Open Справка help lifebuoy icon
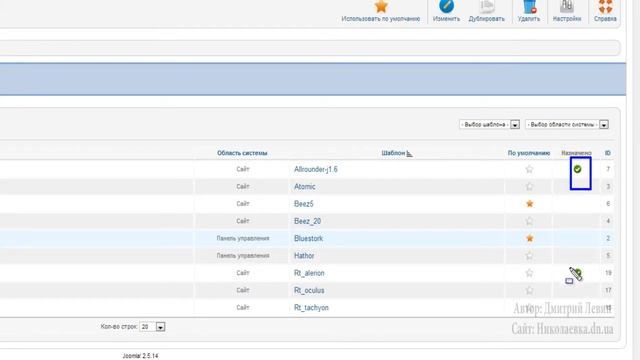The height and width of the screenshot is (360, 640). click(605, 7)
